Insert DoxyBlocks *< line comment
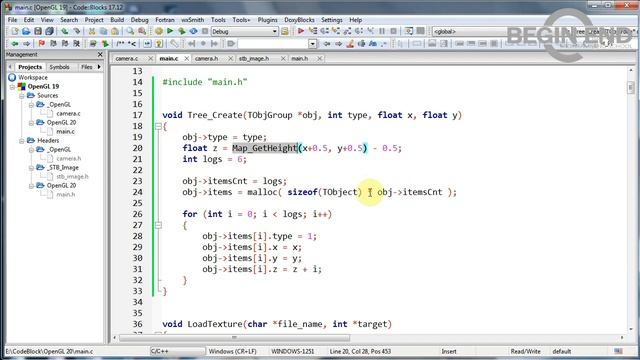Screen dimensions: 640x360 click(x=132, y=44)
